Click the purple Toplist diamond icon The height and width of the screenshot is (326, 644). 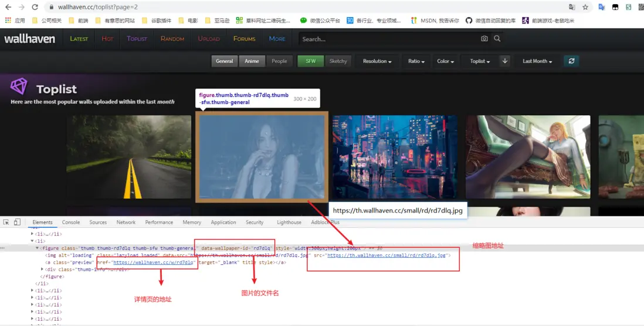click(x=19, y=86)
